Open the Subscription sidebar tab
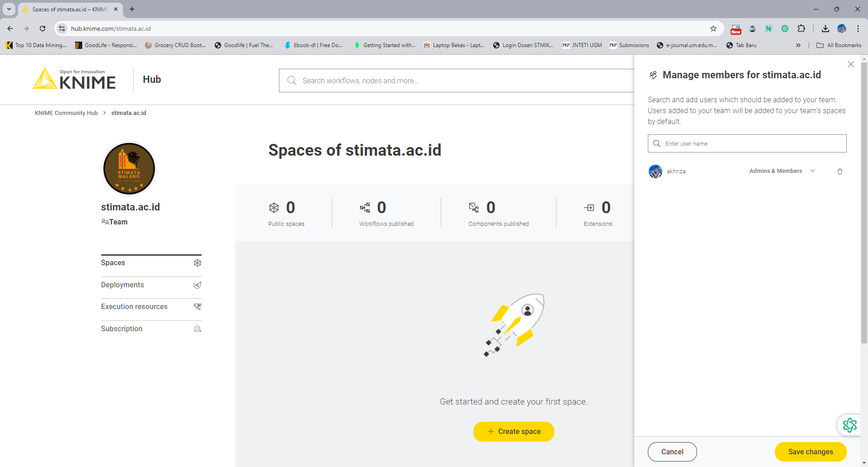The image size is (868, 467). point(151,329)
